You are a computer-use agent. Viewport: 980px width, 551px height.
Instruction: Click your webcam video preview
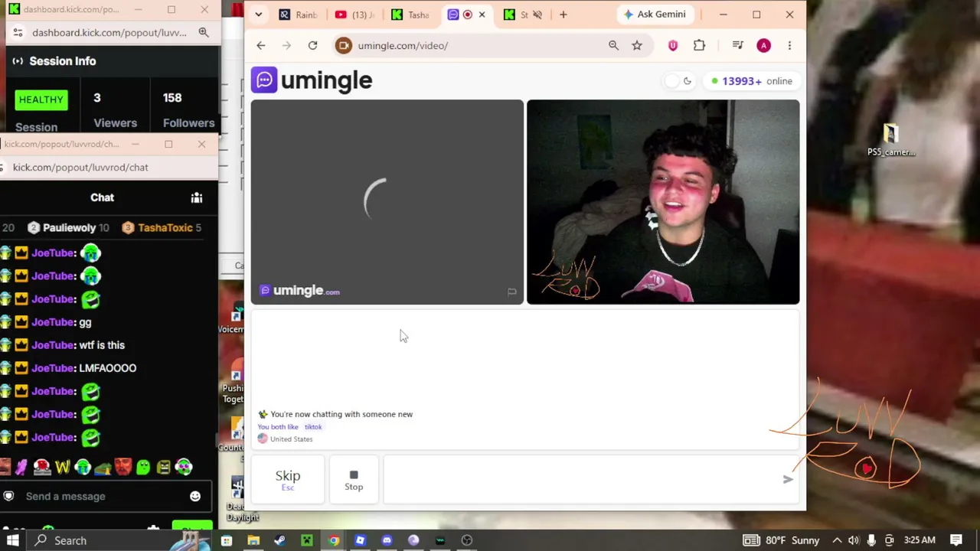(663, 202)
